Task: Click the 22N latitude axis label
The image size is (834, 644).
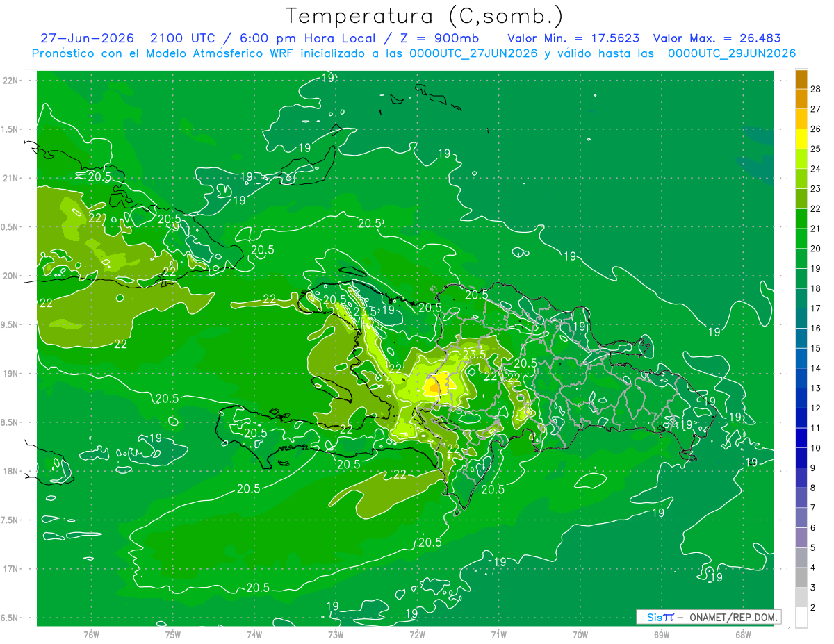Action: coord(12,81)
